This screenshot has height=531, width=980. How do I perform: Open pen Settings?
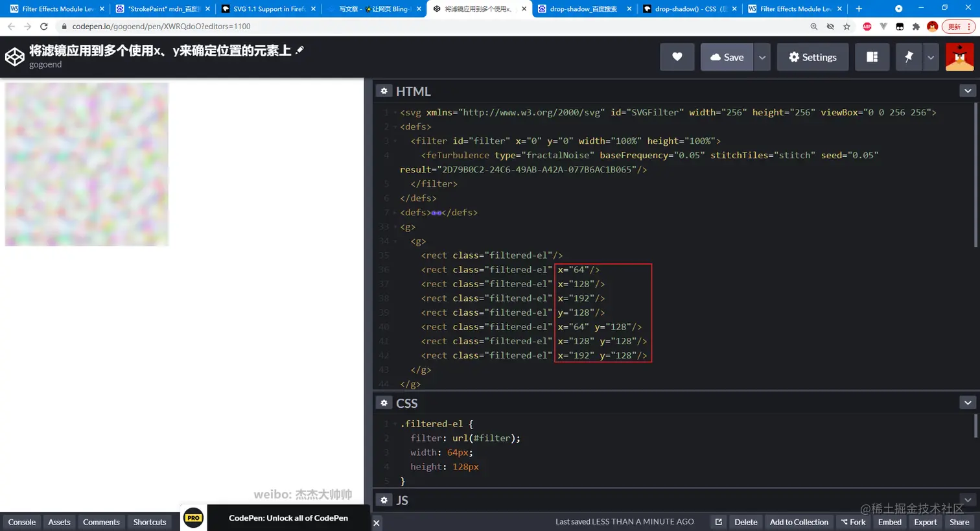point(812,57)
